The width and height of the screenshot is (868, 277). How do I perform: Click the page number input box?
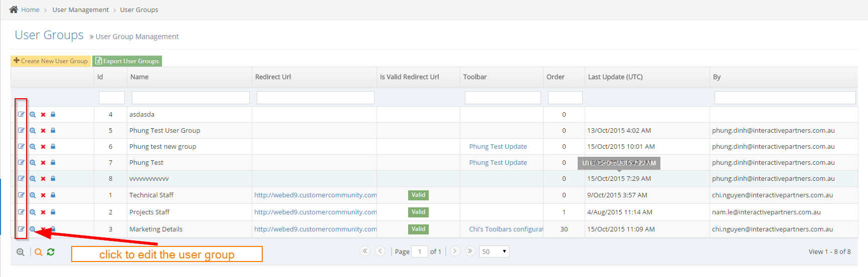(420, 251)
